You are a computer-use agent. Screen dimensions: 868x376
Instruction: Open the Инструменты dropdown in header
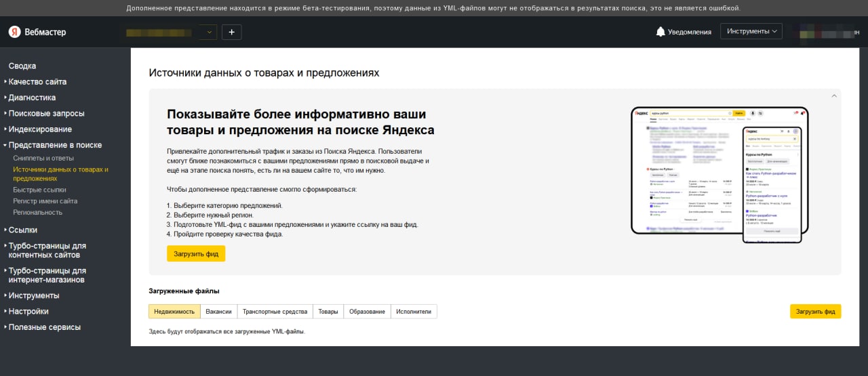(x=751, y=31)
